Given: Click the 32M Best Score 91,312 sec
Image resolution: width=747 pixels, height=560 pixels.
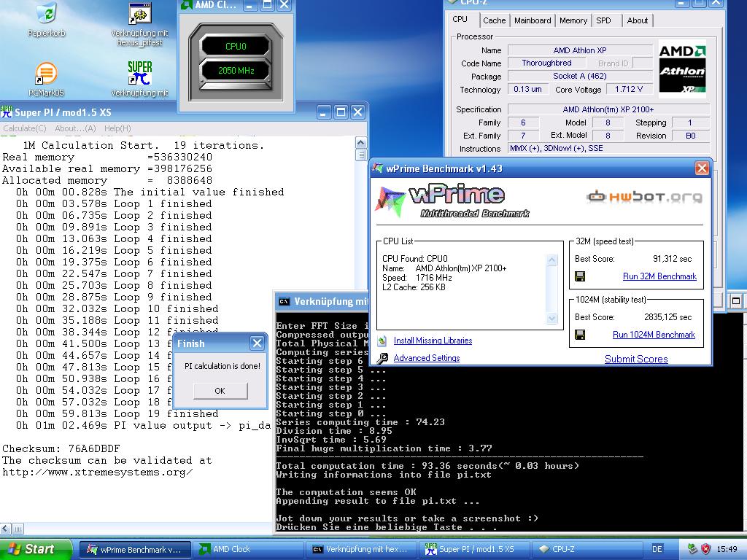Looking at the screenshot, I should pos(672,259).
